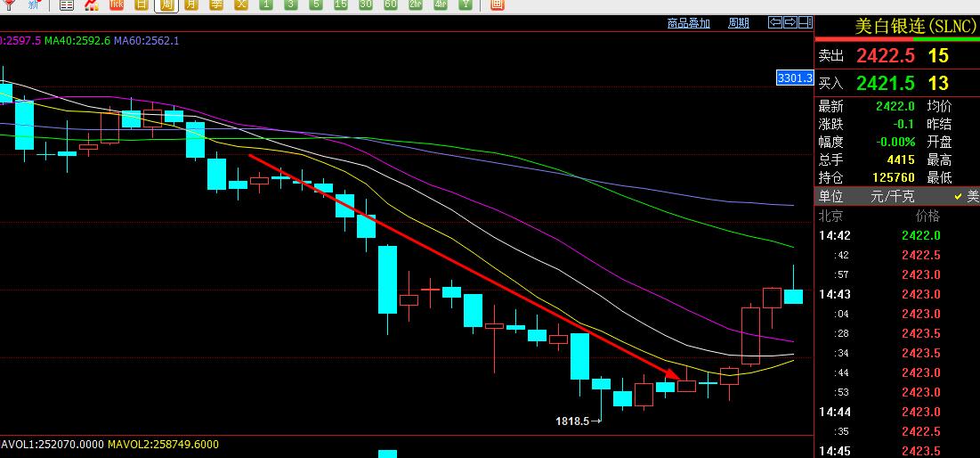Click the buy volume 13
This screenshot has width=980, height=458.
pos(938,83)
